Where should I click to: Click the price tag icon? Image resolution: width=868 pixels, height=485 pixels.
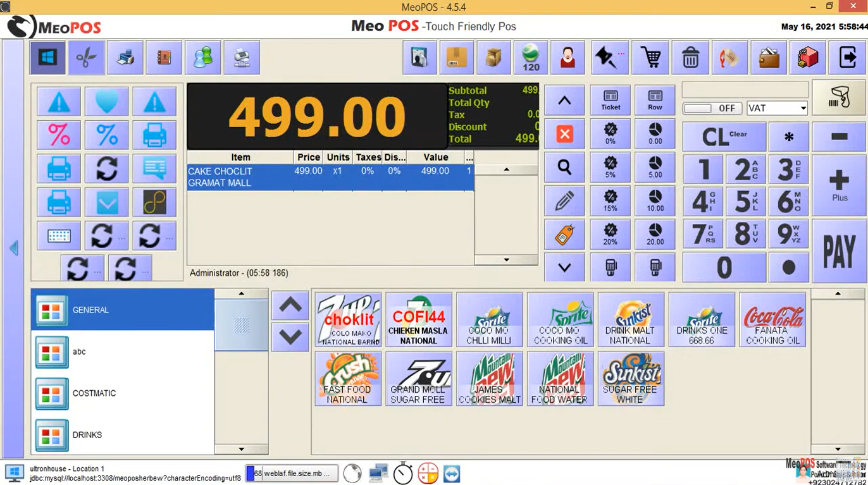[x=564, y=235]
